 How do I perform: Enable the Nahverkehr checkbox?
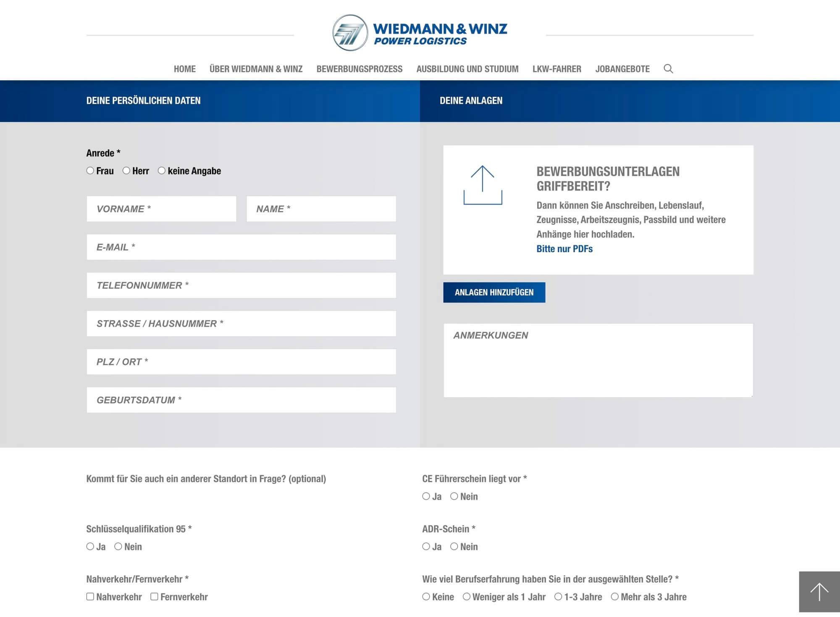(90, 597)
